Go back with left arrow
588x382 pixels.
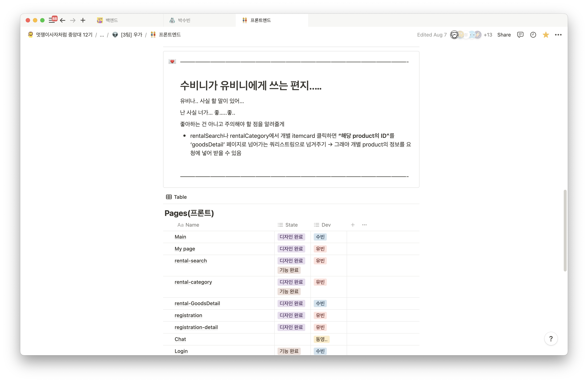(x=63, y=20)
